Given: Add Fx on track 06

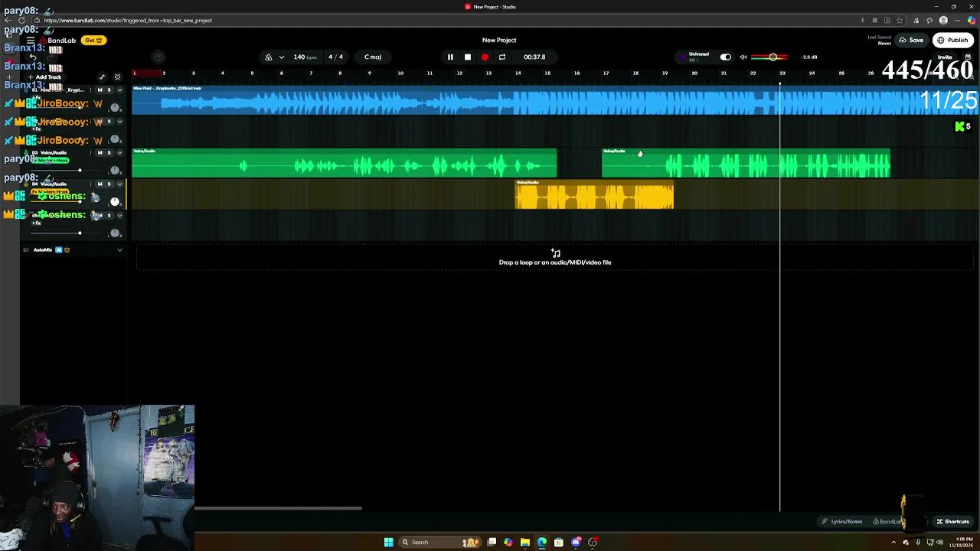Looking at the screenshot, I should tap(36, 223).
